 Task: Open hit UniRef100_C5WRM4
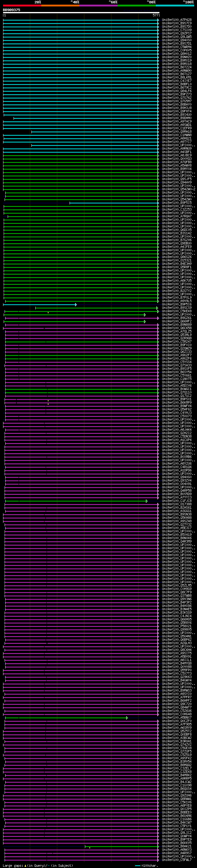point(177,47)
